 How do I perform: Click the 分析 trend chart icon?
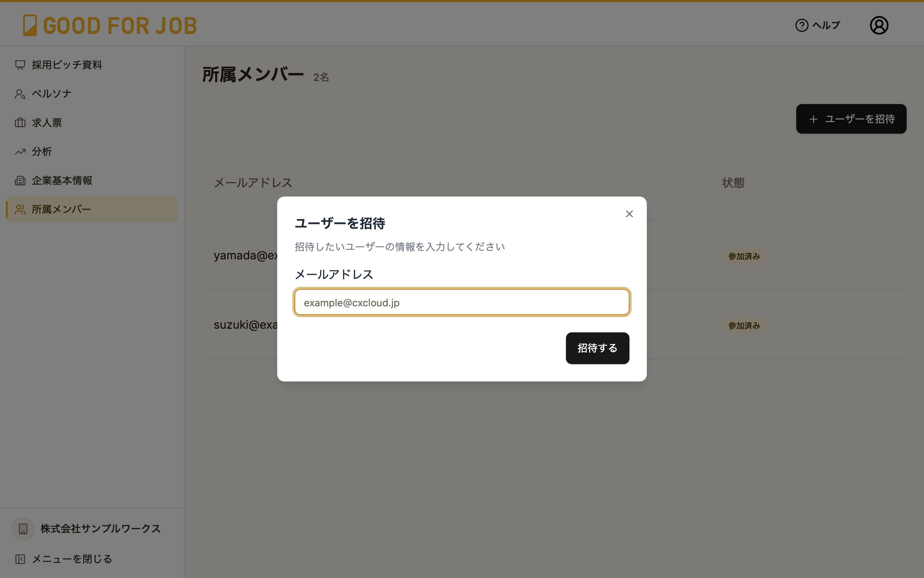click(20, 152)
